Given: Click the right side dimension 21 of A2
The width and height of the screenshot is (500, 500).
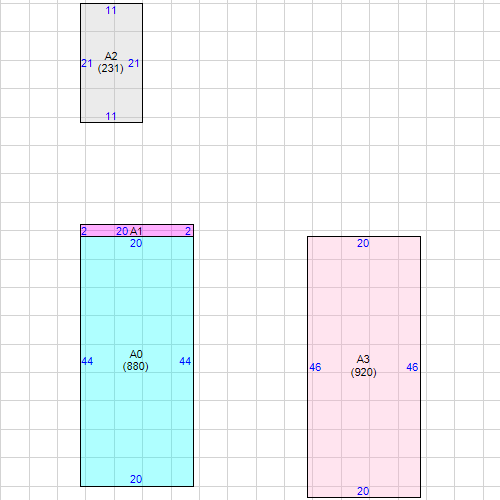Looking at the screenshot, I should pos(134,63).
